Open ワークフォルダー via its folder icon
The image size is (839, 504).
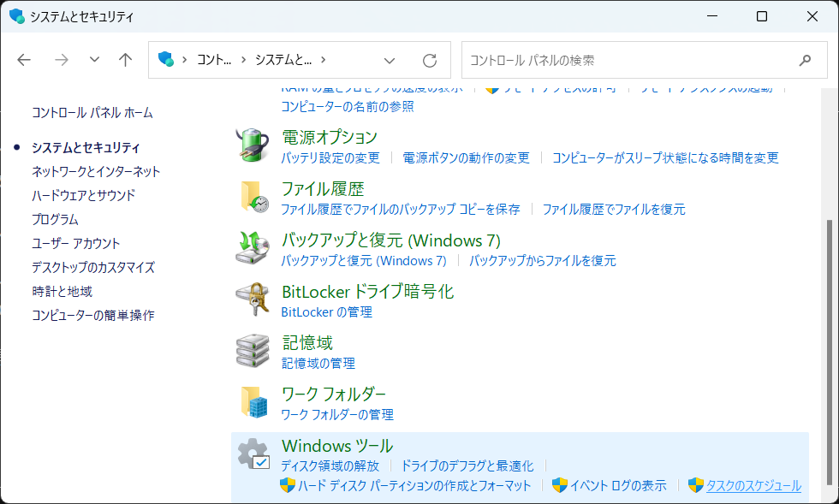point(253,403)
